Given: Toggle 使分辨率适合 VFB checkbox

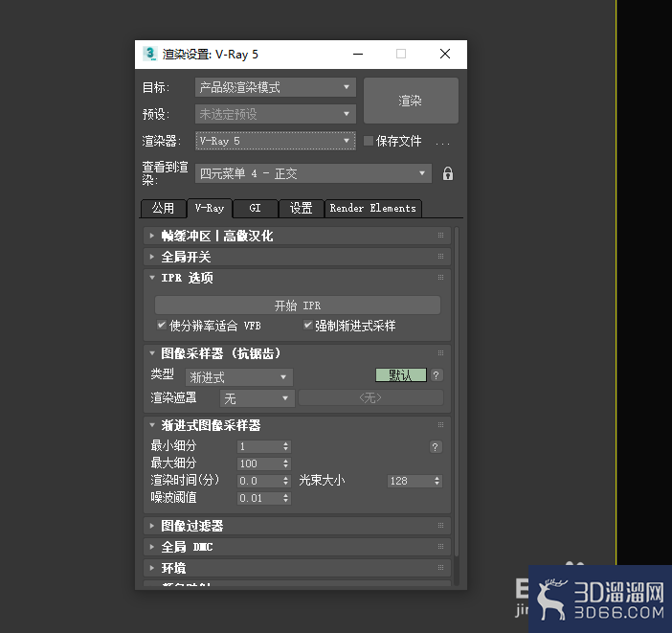Looking at the screenshot, I should coord(161,325).
